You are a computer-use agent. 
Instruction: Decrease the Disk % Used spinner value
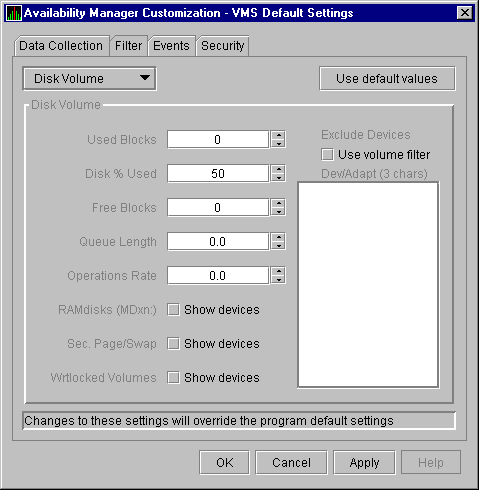[278, 178]
